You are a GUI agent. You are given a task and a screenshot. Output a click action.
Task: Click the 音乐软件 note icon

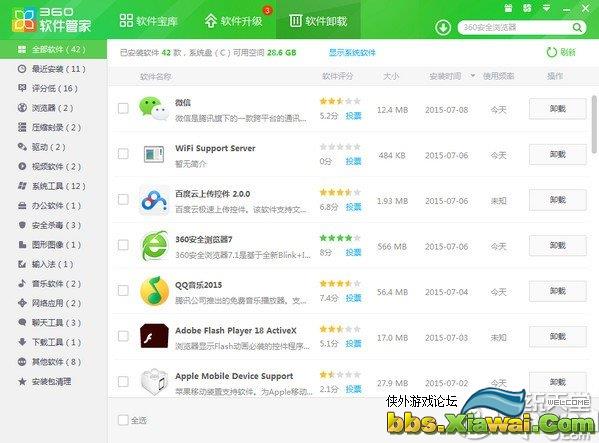(22, 283)
